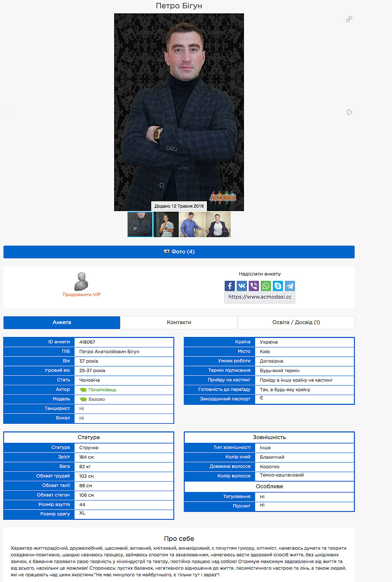Send profile through Viber icon
Image resolution: width=392 pixels, height=582 pixels.
[x=254, y=286]
